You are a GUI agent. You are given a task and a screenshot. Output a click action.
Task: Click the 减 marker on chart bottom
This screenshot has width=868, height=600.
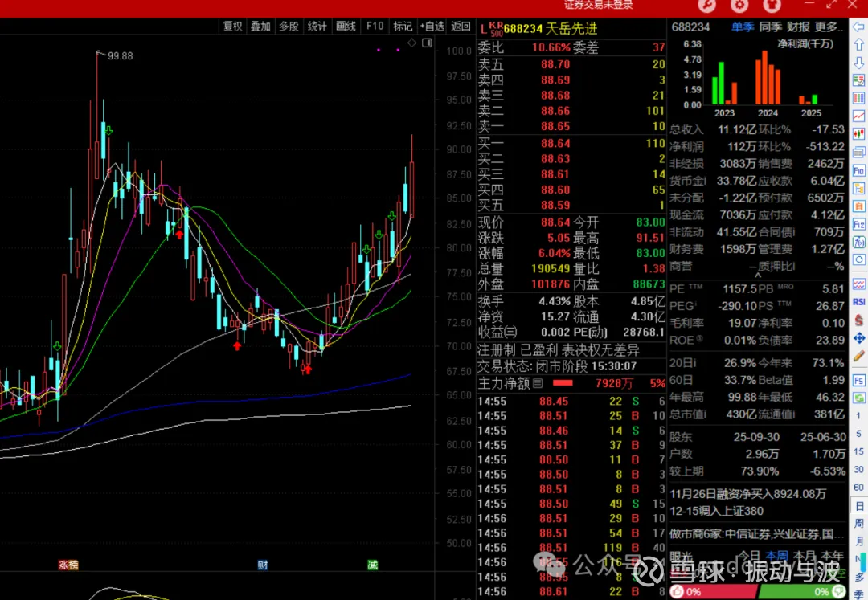tap(373, 565)
